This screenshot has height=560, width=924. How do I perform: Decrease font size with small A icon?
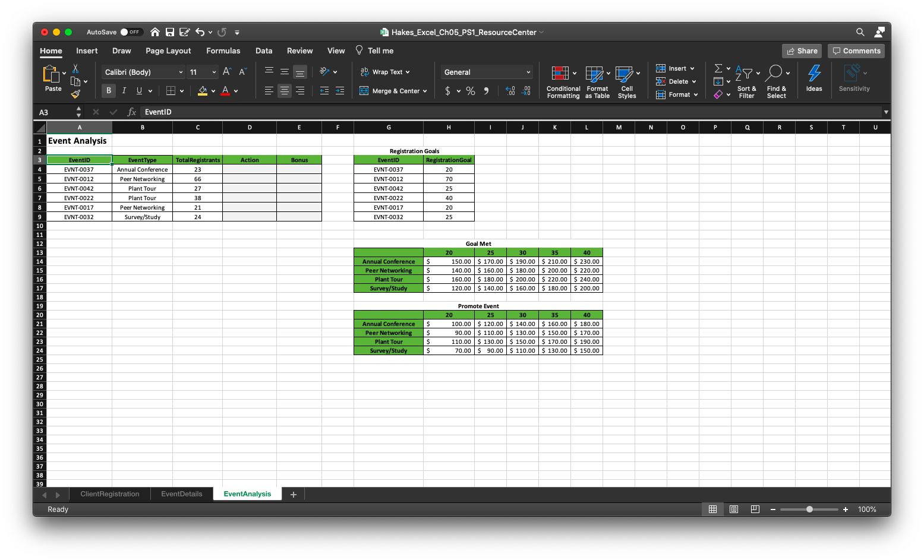[x=242, y=72]
